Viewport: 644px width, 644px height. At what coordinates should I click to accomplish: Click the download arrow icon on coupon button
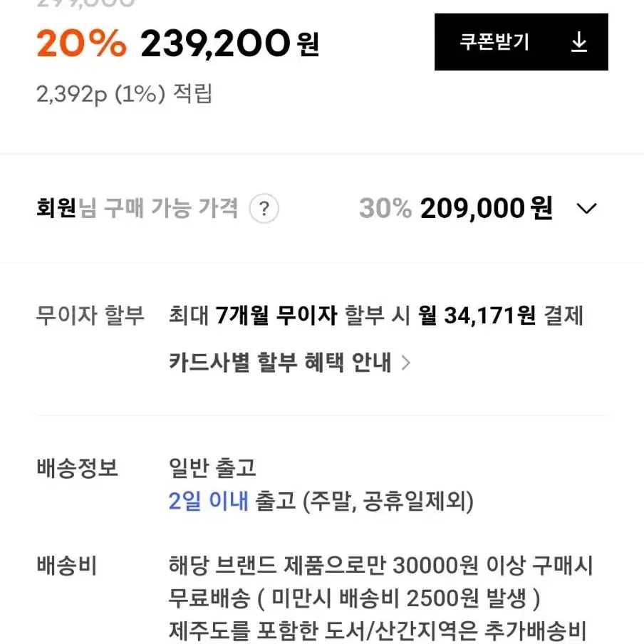(x=579, y=42)
